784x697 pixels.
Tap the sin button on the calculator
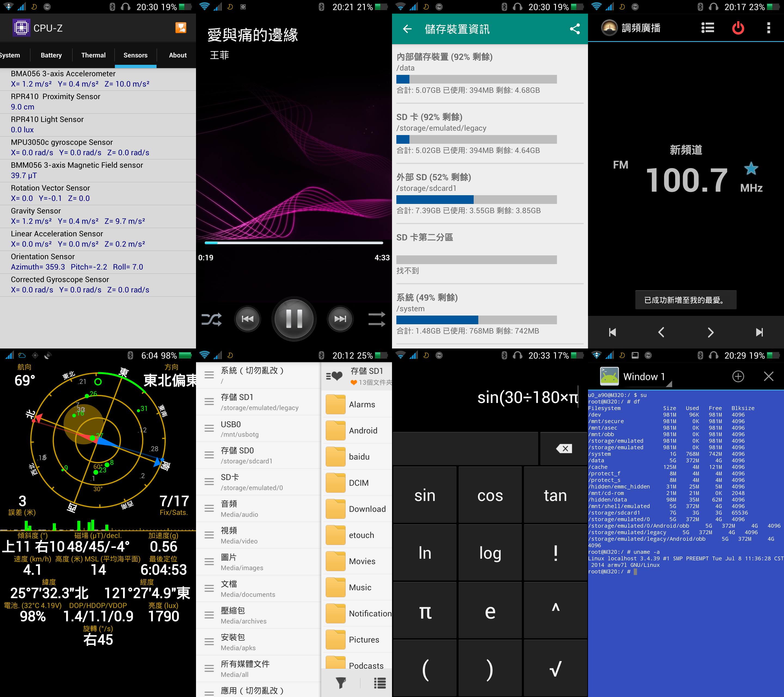coord(425,495)
